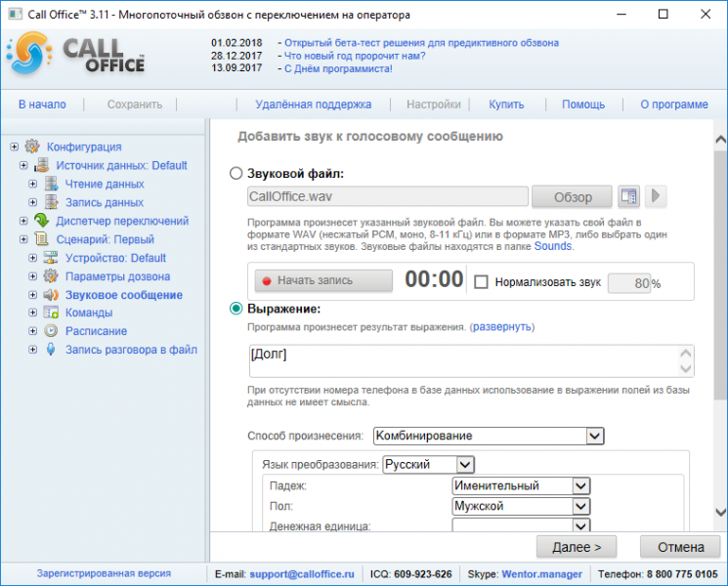The image size is (728, 586).
Task: Click the Расписание clock icon
Action: tap(51, 331)
